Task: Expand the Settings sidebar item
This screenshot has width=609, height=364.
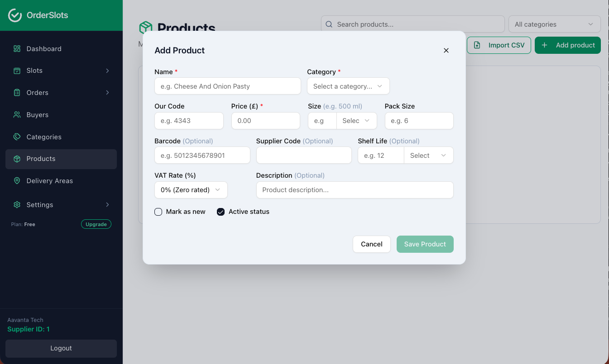Action: click(x=39, y=204)
